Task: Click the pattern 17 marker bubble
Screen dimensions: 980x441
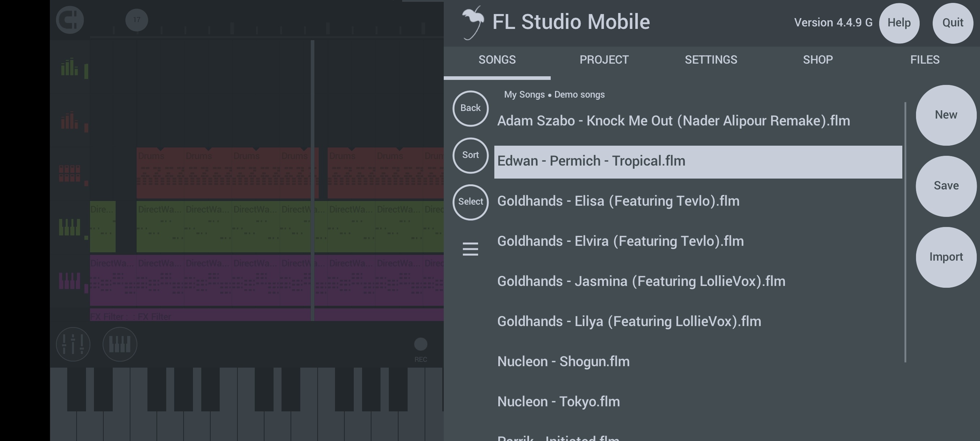Action: (136, 20)
